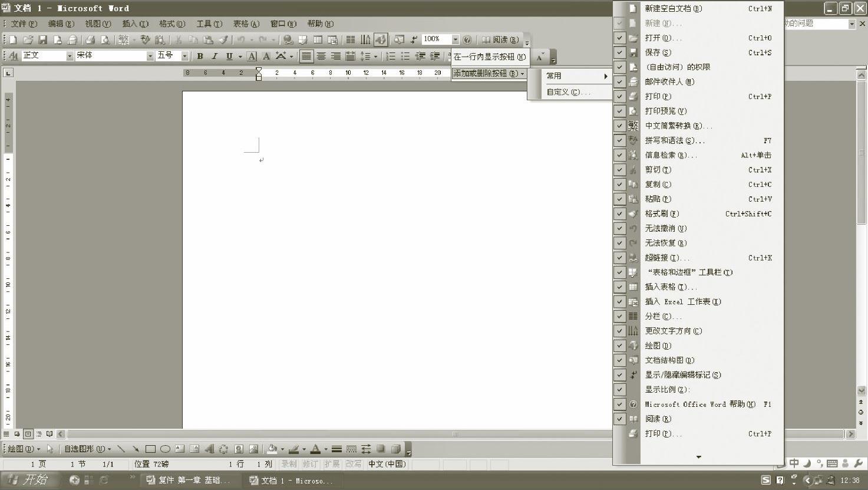Image resolution: width=868 pixels, height=490 pixels.
Task: Click the Insert Table toolbar icon
Action: coord(318,40)
